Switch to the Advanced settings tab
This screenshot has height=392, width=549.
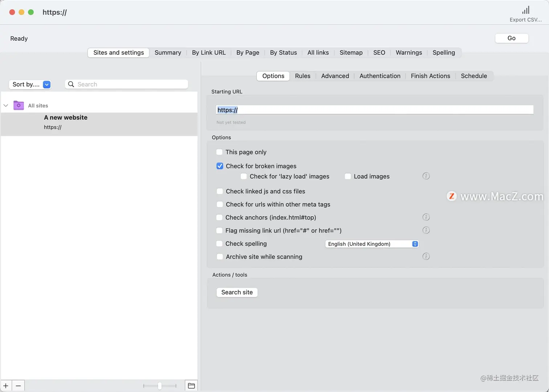335,76
